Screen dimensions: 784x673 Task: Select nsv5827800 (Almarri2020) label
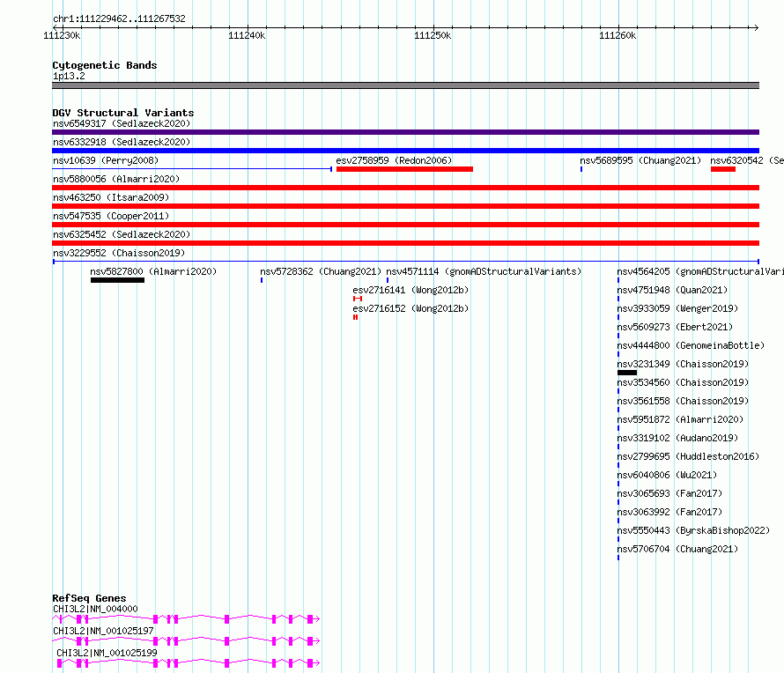click(x=153, y=271)
